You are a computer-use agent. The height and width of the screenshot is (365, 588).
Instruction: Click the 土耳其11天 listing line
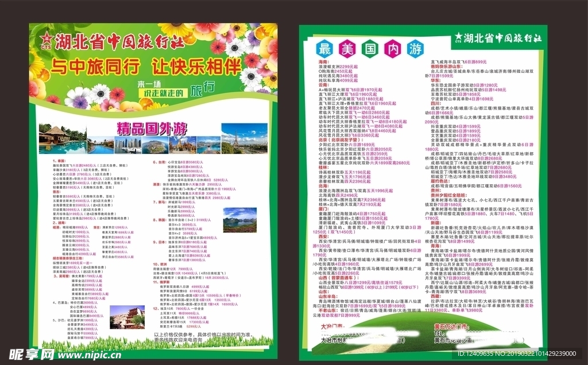pyautogui.click(x=180, y=313)
